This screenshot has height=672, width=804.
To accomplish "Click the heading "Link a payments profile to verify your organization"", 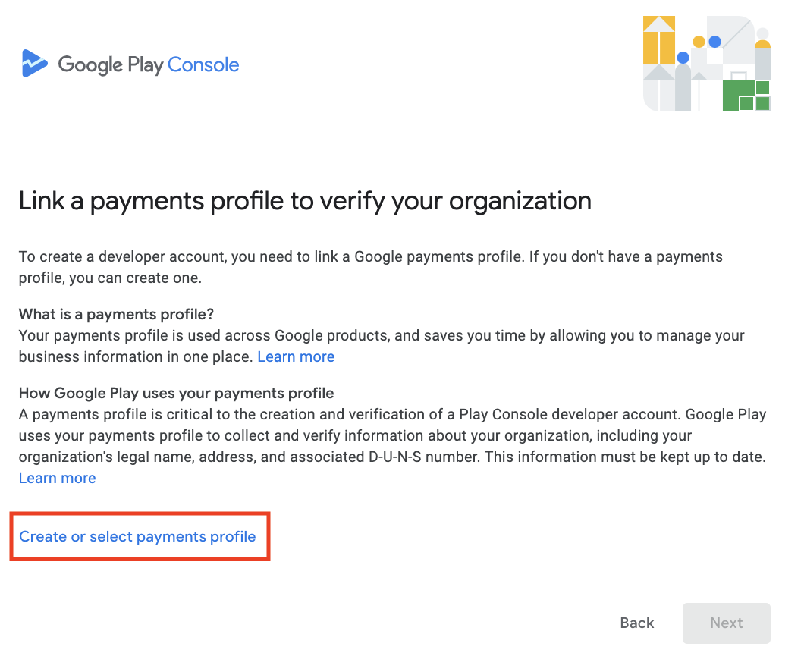I will (x=305, y=201).
